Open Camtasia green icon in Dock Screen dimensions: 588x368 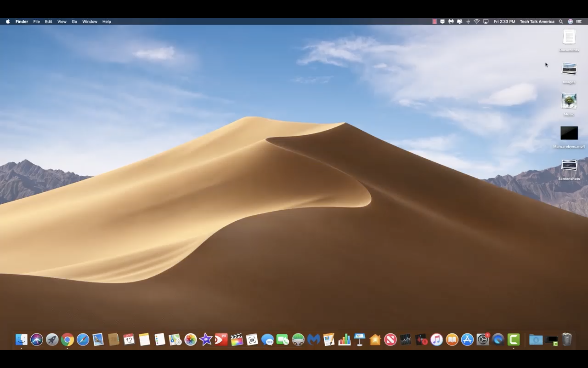(514, 340)
